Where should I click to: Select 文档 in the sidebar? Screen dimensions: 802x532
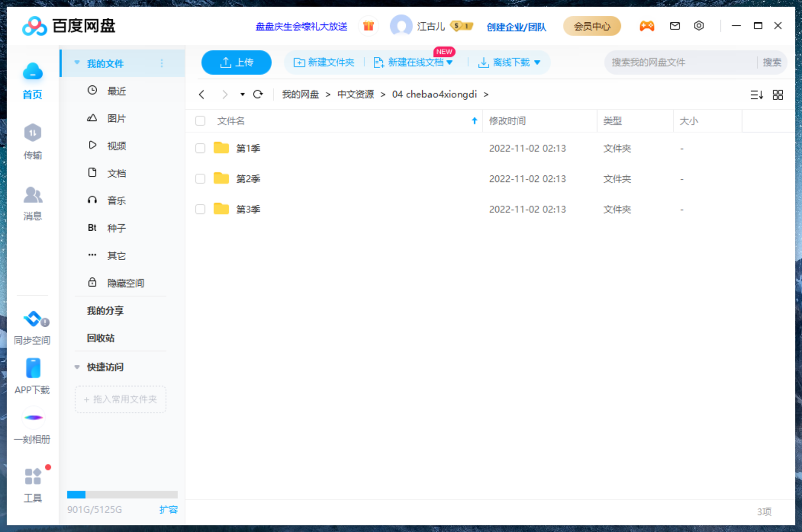[116, 173]
